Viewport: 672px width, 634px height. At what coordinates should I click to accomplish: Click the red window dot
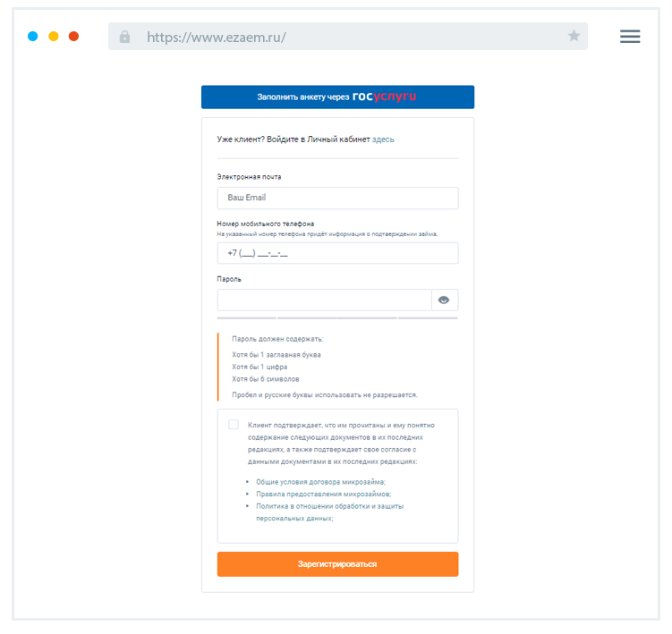click(x=74, y=37)
